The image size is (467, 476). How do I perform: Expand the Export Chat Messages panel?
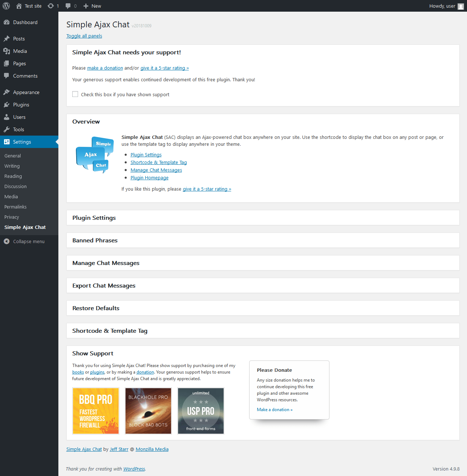coord(263,285)
